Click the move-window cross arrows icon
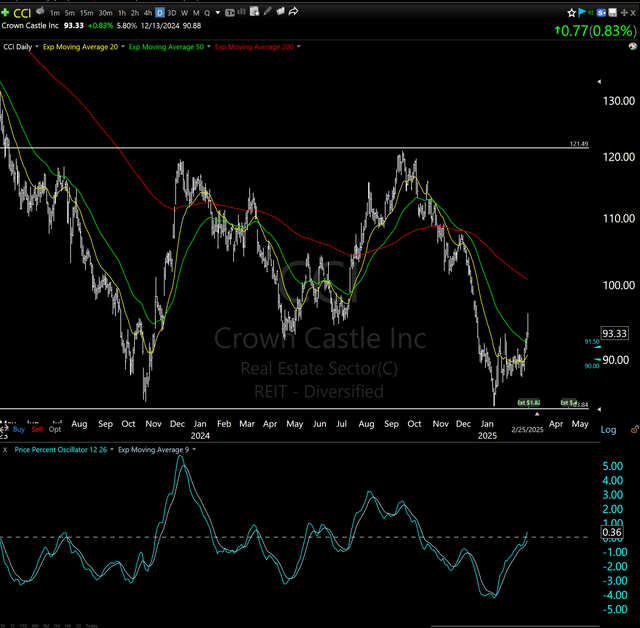Image resolution: width=640 pixels, height=628 pixels. [624, 13]
